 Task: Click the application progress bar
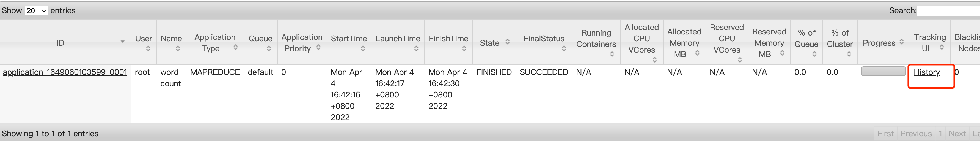tap(883, 72)
